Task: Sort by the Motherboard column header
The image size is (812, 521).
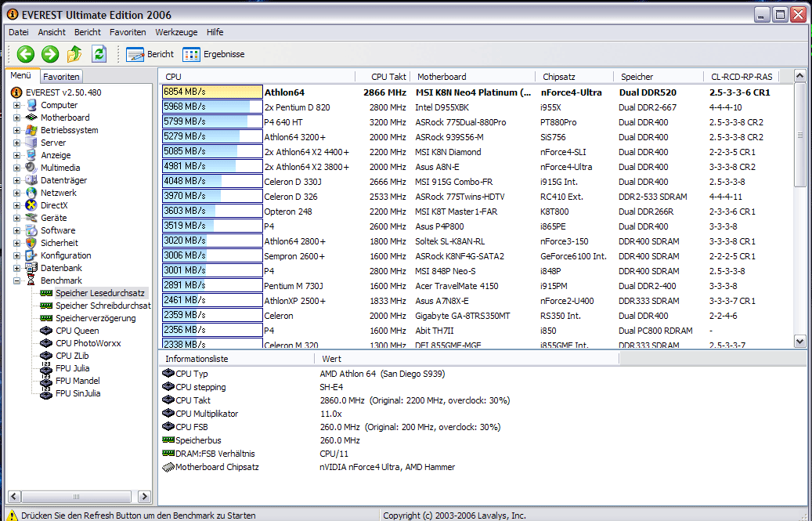Action: (x=473, y=77)
